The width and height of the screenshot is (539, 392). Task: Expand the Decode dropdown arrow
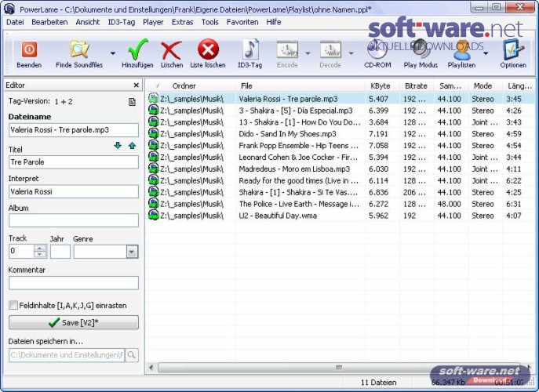point(351,53)
